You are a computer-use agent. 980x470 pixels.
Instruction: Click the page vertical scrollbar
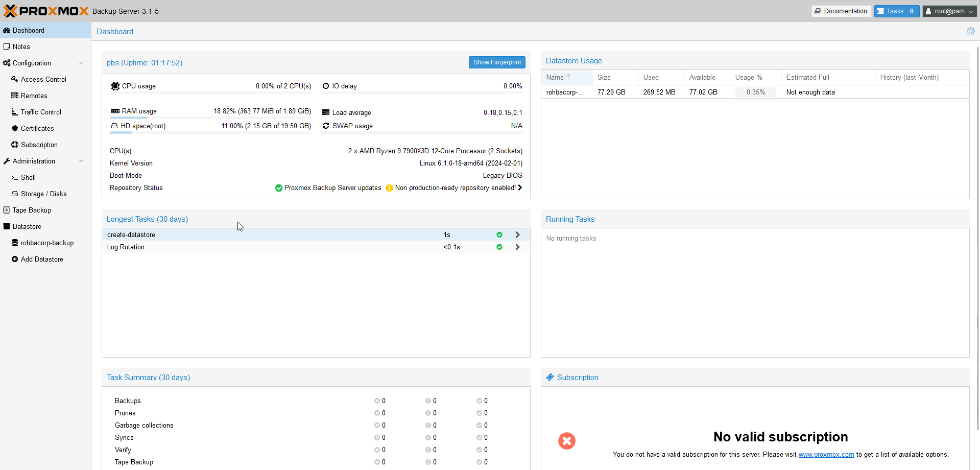point(977,238)
